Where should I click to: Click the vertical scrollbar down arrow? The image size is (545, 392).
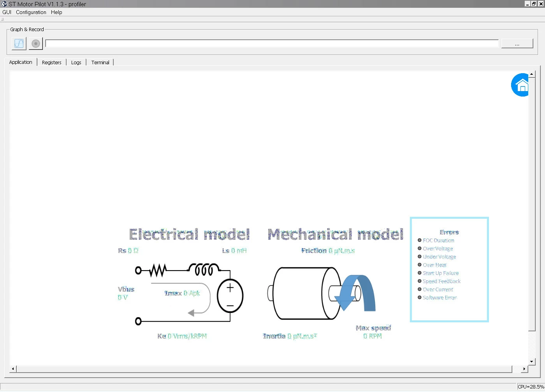click(x=532, y=362)
